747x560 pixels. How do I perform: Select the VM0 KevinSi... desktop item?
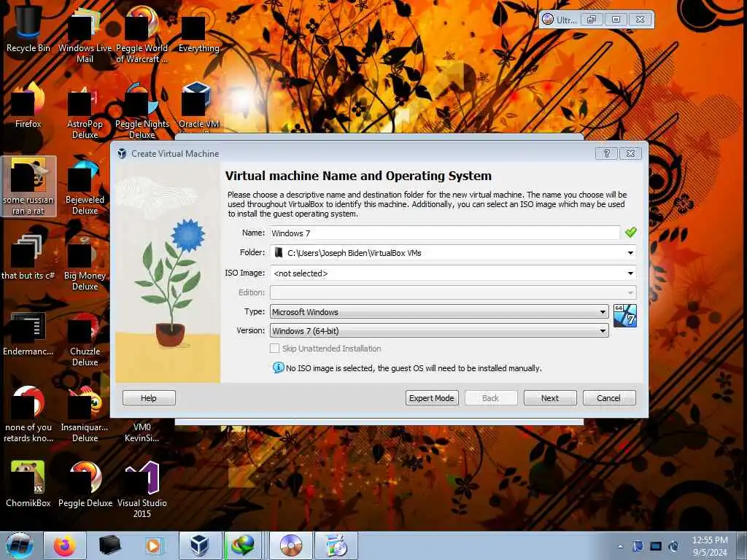pyautogui.click(x=142, y=432)
